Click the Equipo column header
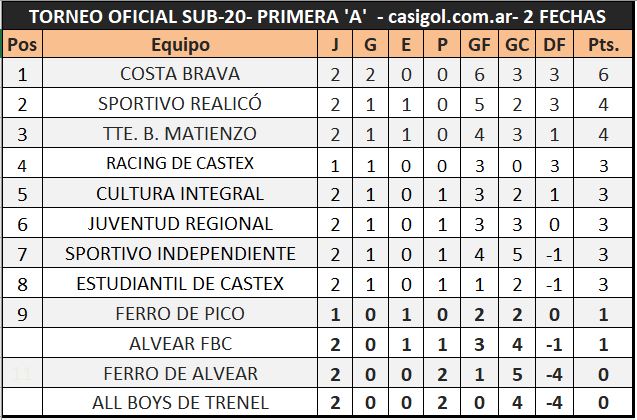This screenshot has height=420, width=637. pyautogui.click(x=180, y=45)
